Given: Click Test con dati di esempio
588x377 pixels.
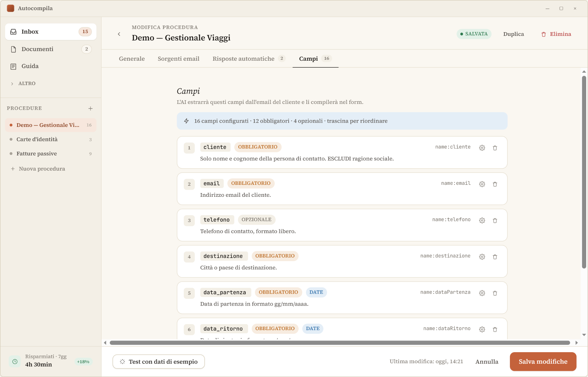Looking at the screenshot, I should tap(159, 362).
